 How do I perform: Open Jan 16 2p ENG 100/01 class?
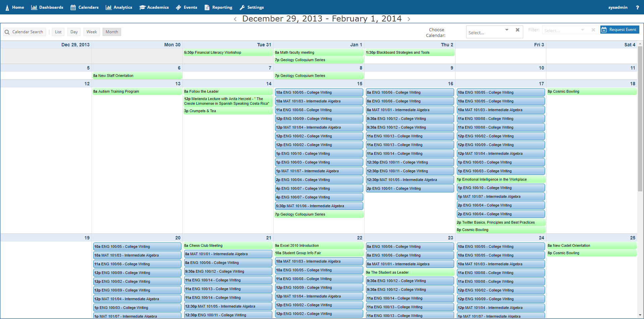(x=410, y=188)
